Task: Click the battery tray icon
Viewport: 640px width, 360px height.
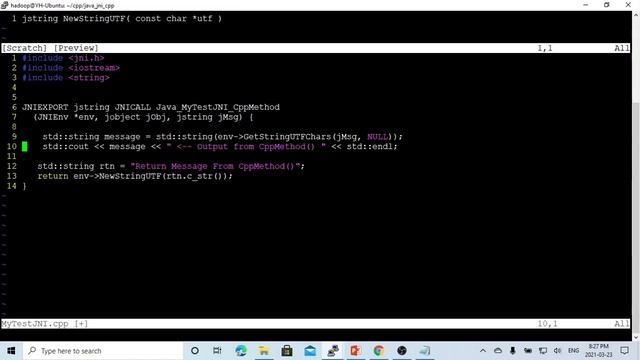Action: (528, 351)
